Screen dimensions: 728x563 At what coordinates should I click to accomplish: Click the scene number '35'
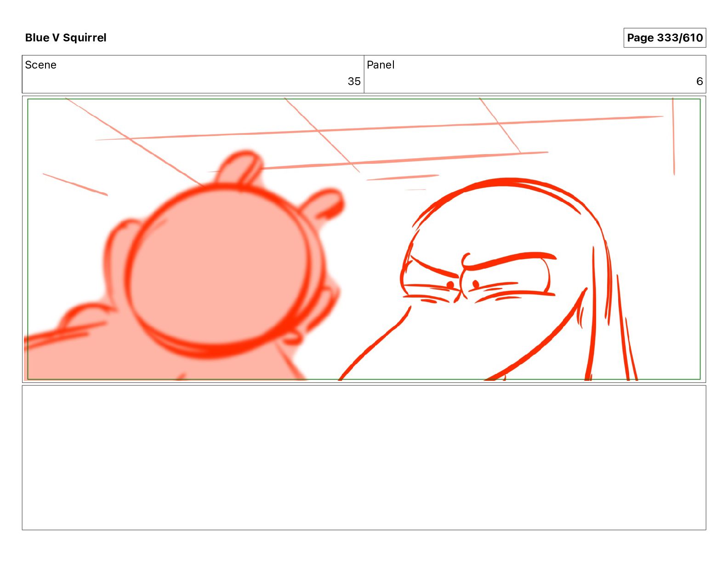point(354,81)
